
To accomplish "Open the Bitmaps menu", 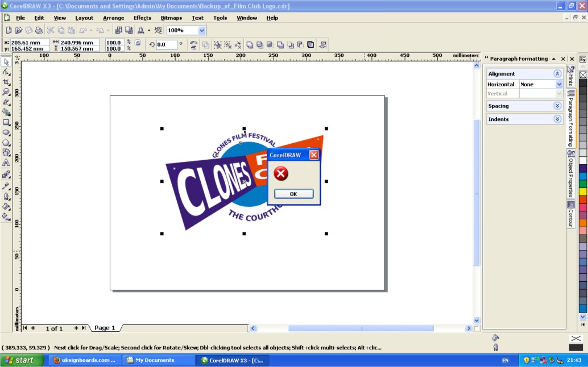I will (x=171, y=18).
